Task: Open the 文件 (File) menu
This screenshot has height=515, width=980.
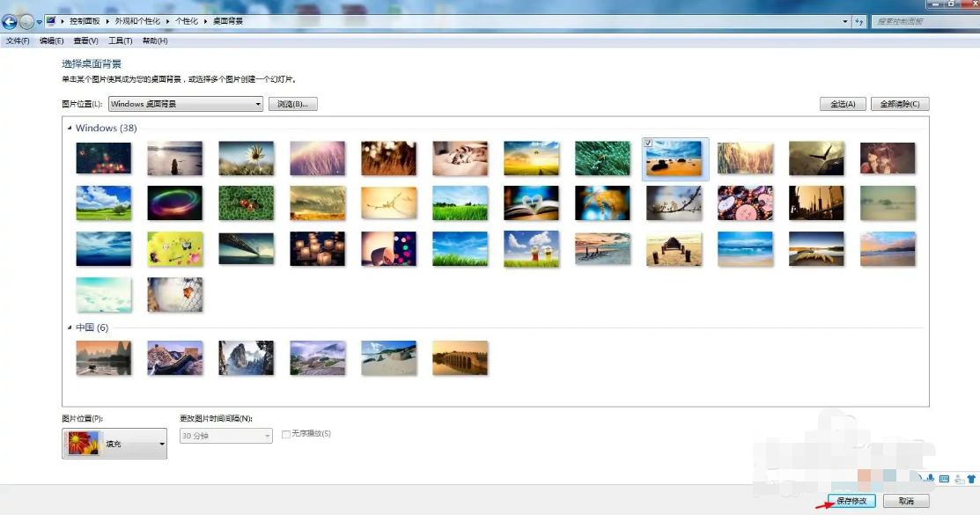Action: click(15, 40)
